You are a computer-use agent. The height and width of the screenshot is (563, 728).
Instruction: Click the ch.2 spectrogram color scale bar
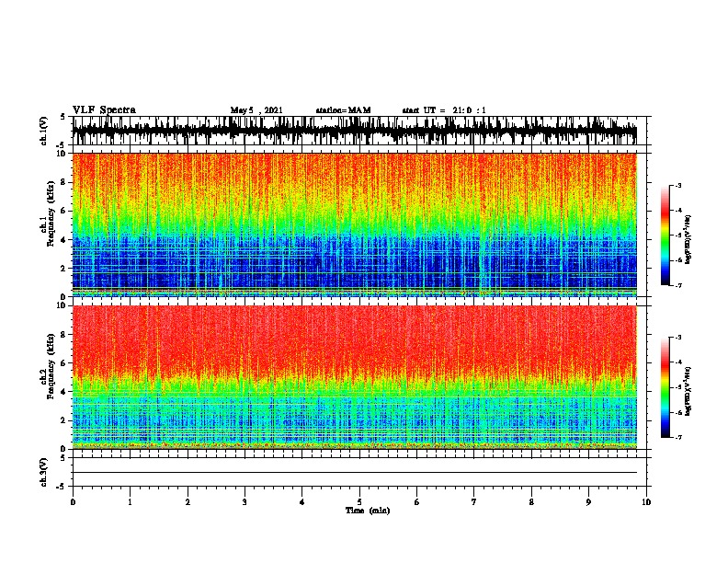point(665,387)
